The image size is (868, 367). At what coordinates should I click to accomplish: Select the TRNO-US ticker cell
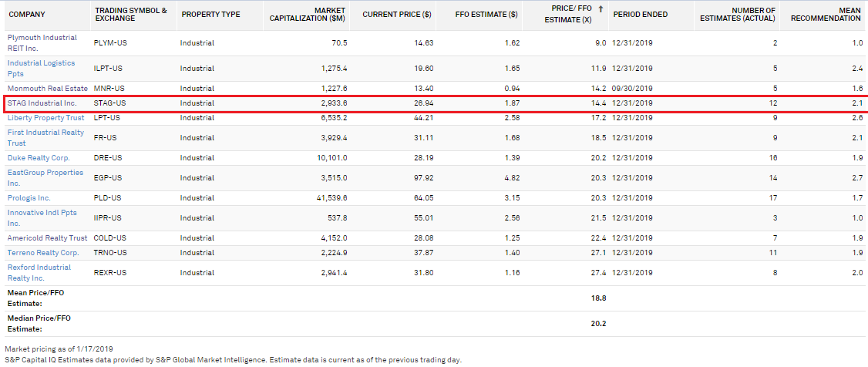coord(111,252)
